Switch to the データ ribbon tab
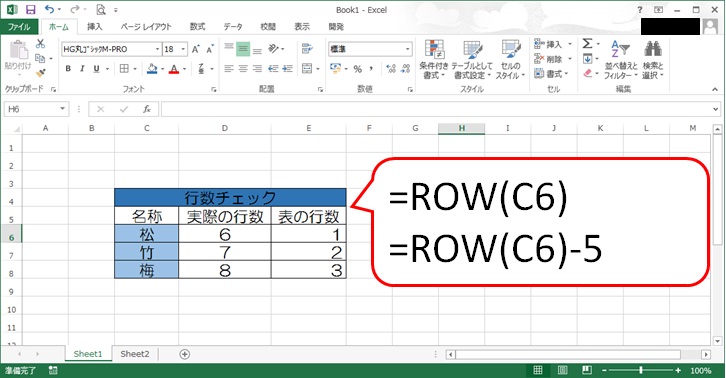Viewport: 726px width, 378px height. coord(233,27)
